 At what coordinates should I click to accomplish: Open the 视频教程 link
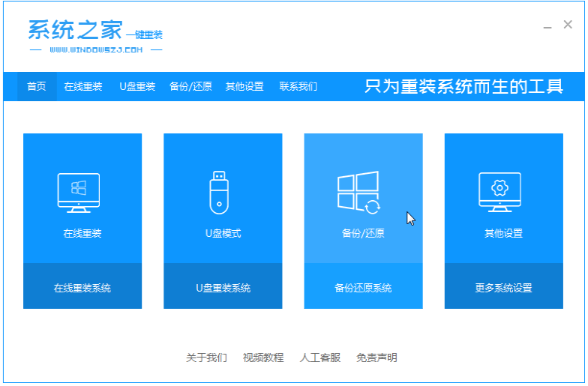coord(263,358)
